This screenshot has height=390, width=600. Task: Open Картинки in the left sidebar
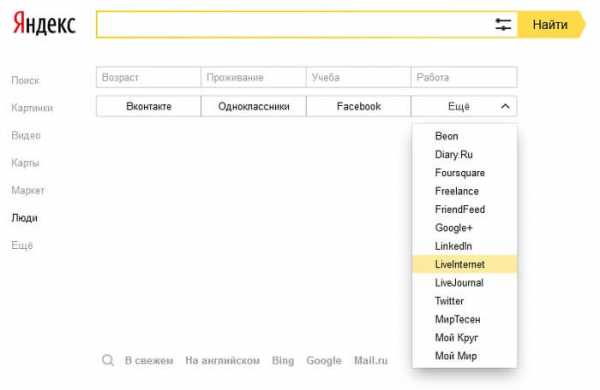32,108
